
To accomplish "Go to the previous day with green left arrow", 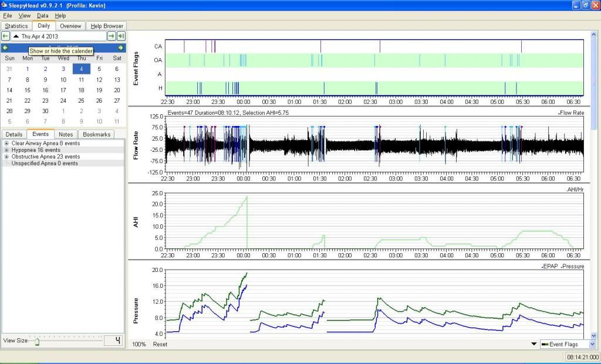I will click(x=5, y=36).
